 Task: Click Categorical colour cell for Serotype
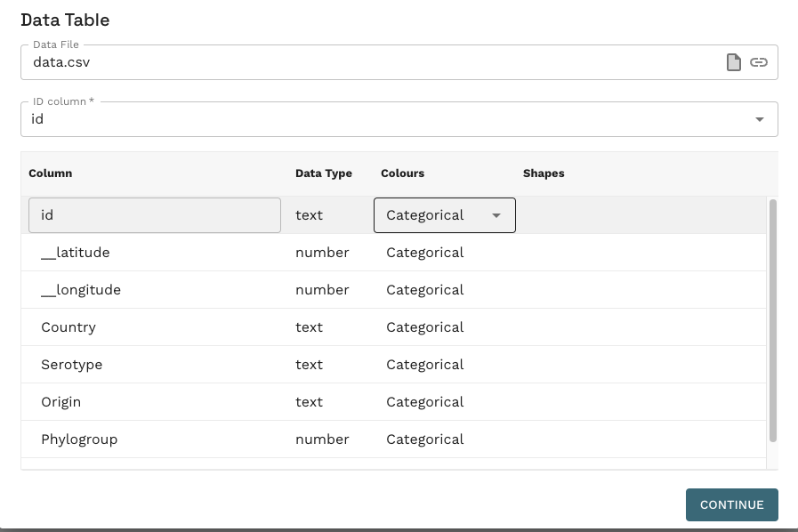coord(425,365)
